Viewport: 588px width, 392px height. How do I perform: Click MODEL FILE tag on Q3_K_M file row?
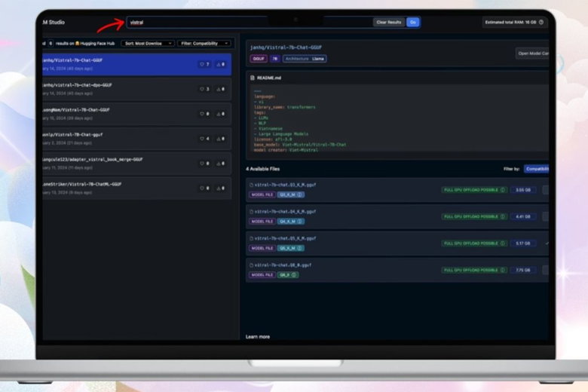[262, 194]
